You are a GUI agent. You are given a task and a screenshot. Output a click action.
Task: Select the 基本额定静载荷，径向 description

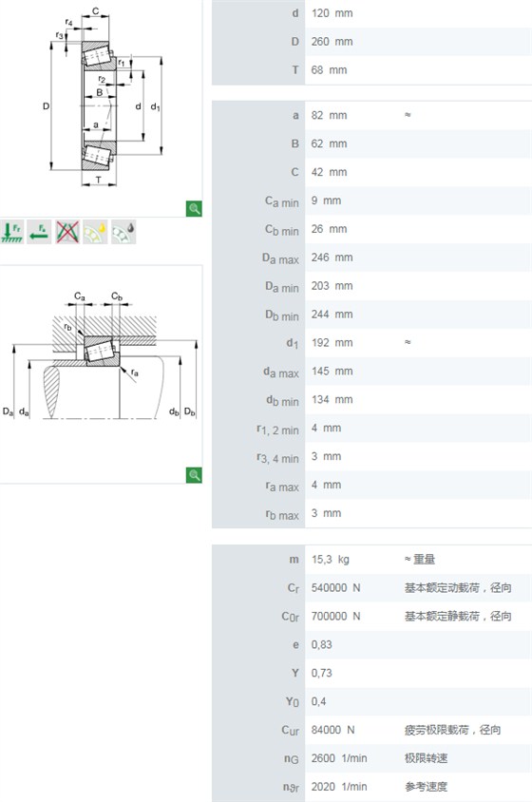(x=458, y=617)
